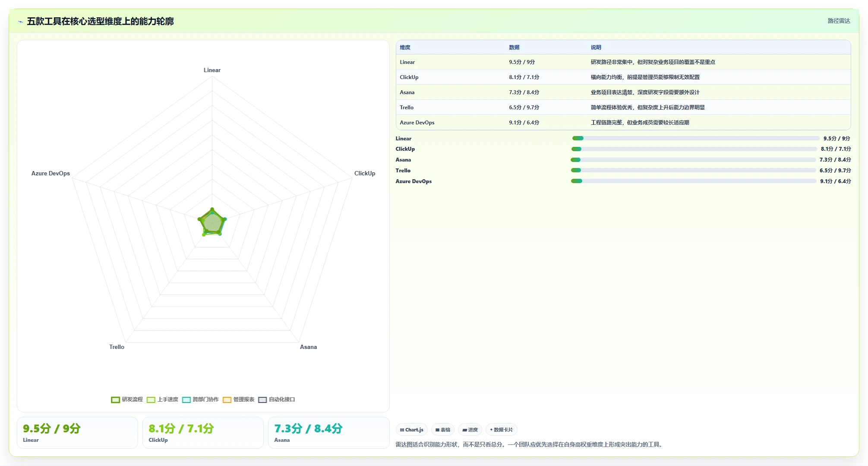The height and width of the screenshot is (466, 868).
Task: Toggle the 上手速度 legend item
Action: (162, 399)
